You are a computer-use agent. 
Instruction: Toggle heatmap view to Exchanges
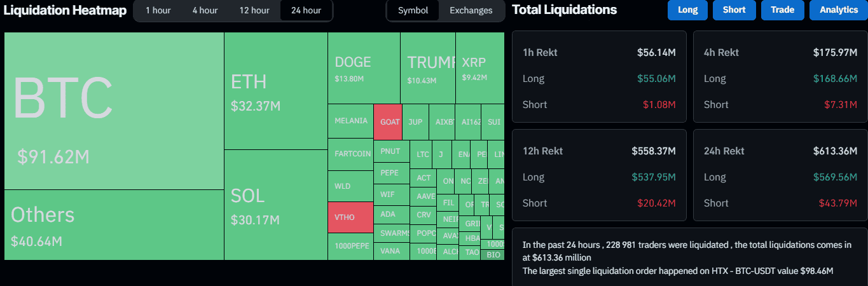[471, 10]
